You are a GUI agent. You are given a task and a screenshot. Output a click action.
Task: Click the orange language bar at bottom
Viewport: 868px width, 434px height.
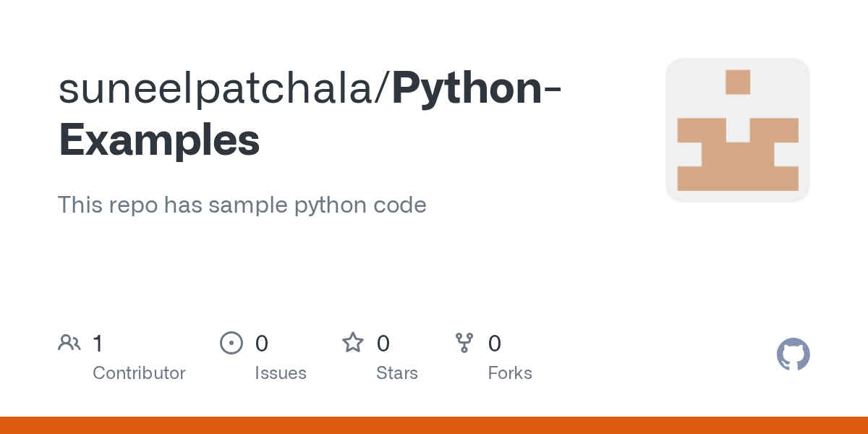(434, 425)
